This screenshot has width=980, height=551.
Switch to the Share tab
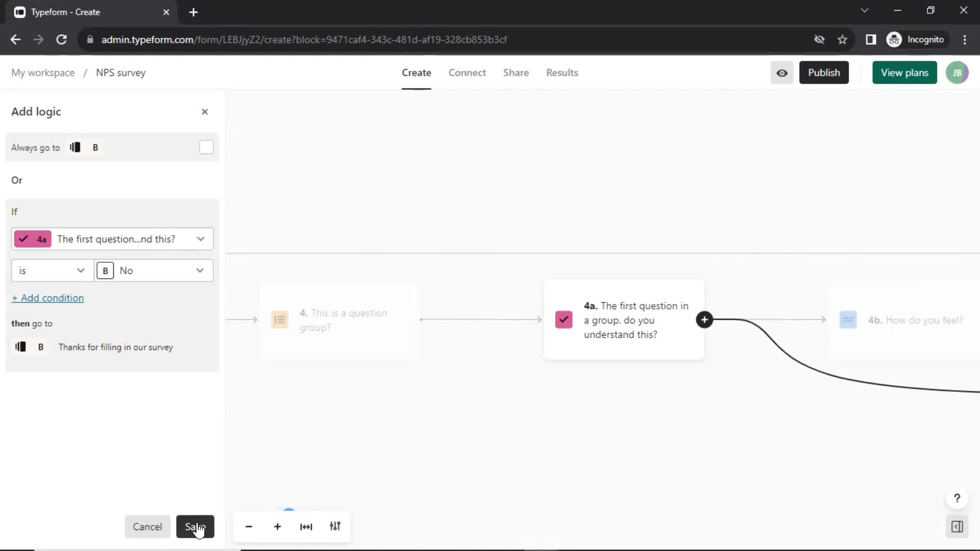coord(516,73)
